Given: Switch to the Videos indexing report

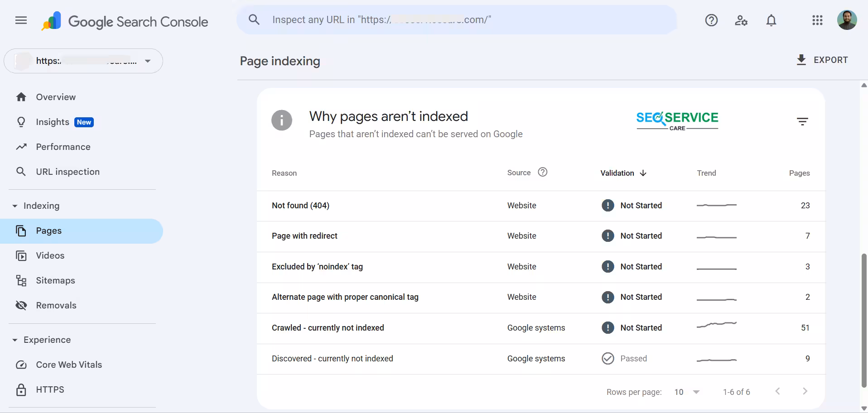Looking at the screenshot, I should pyautogui.click(x=50, y=255).
